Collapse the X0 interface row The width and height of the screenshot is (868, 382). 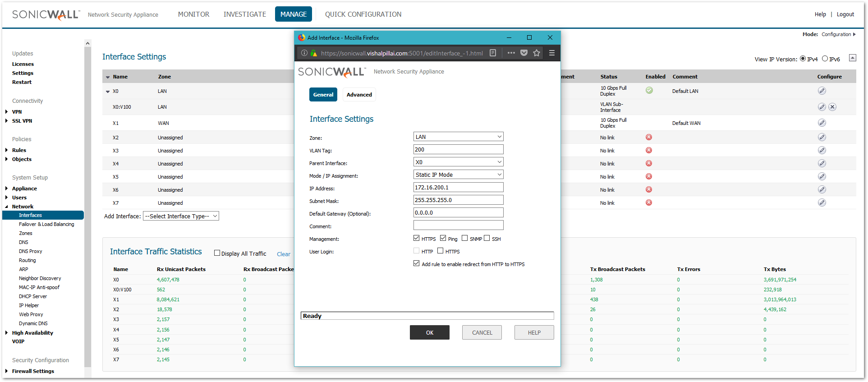click(x=108, y=92)
